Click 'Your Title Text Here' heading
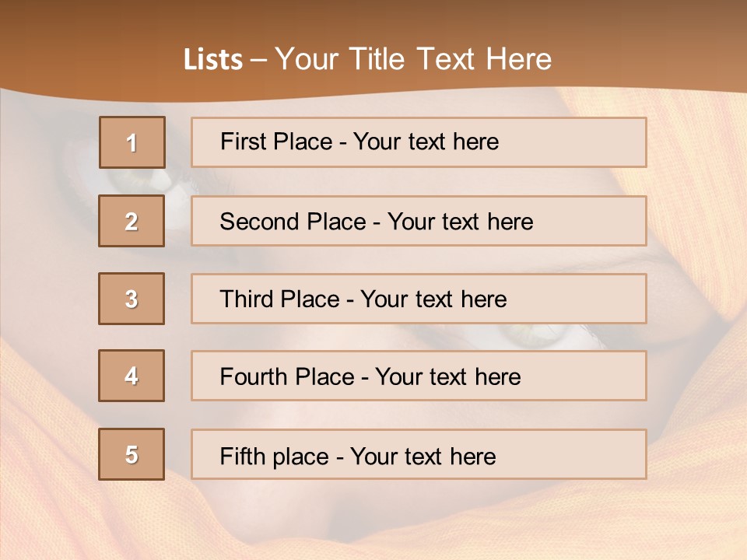The height and width of the screenshot is (560, 747). pyautogui.click(x=413, y=59)
